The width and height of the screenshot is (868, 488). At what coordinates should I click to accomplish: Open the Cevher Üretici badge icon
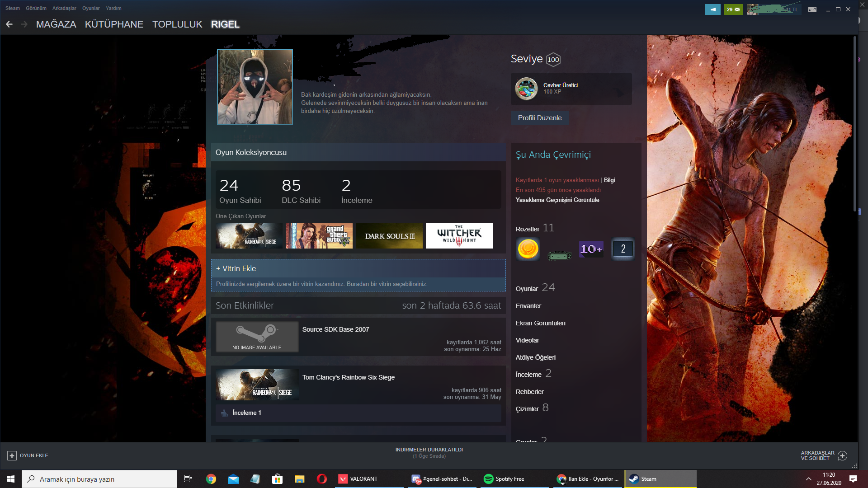(526, 89)
